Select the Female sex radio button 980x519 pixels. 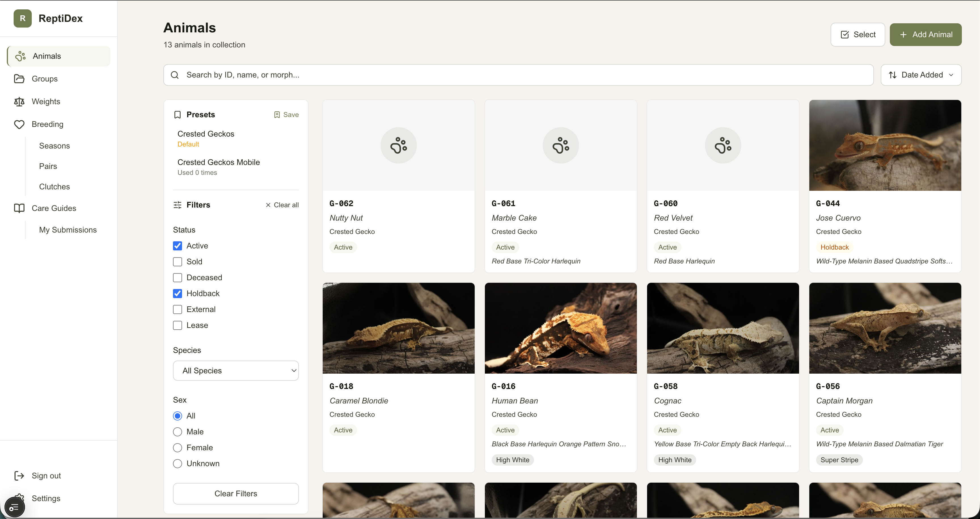pos(177,447)
